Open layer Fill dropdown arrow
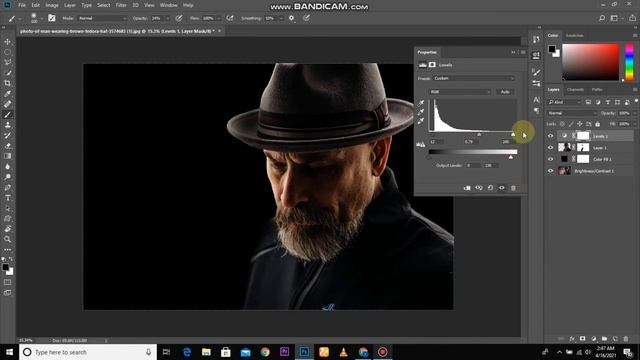The width and height of the screenshot is (640, 360). [635, 124]
